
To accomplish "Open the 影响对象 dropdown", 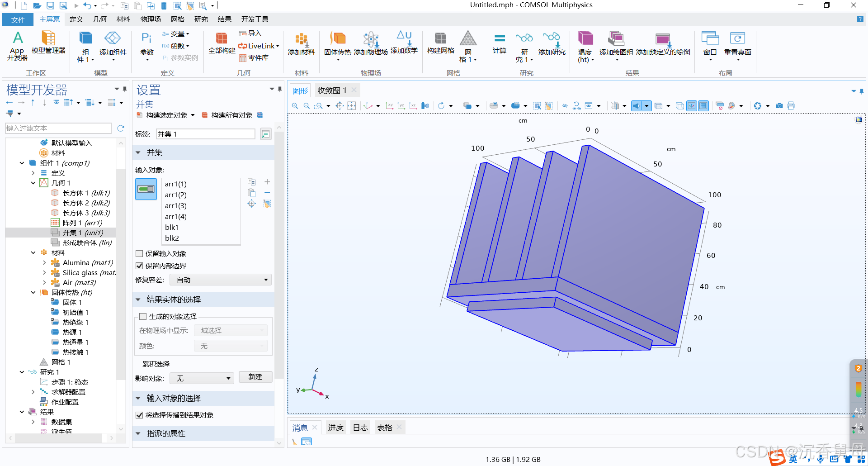I will coord(202,378).
